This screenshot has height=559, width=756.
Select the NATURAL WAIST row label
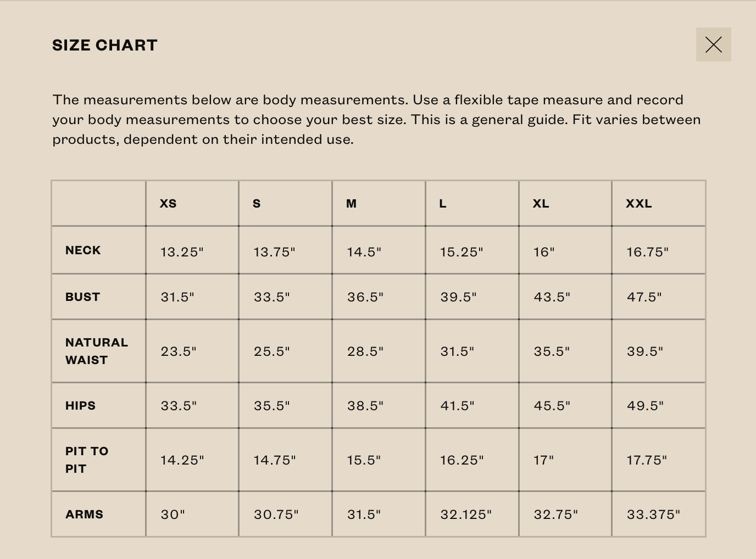tap(96, 351)
